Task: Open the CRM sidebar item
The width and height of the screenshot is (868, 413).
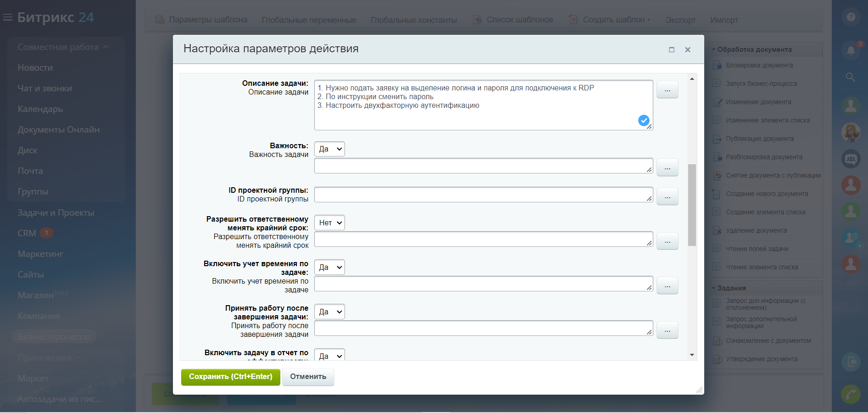Action: click(x=27, y=233)
